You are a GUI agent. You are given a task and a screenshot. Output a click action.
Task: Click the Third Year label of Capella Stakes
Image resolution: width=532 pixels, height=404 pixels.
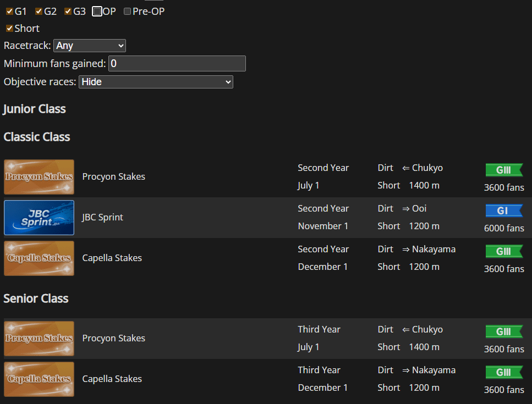coord(319,370)
